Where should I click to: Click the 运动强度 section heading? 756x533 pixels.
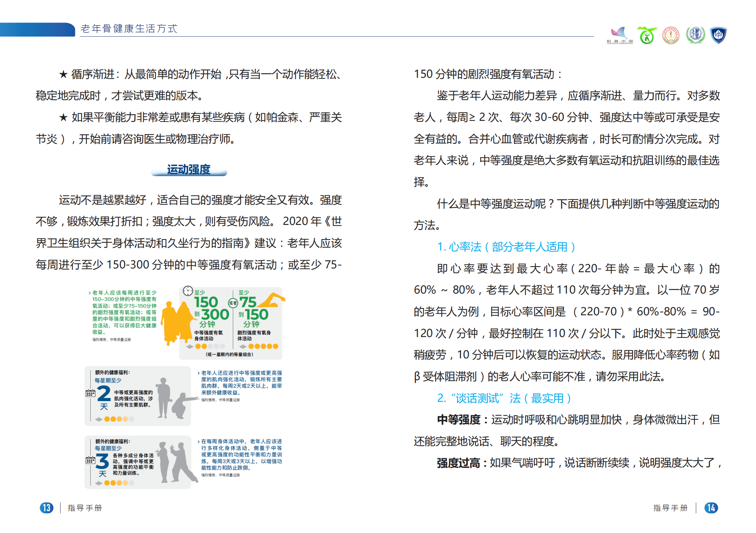pyautogui.click(x=189, y=169)
